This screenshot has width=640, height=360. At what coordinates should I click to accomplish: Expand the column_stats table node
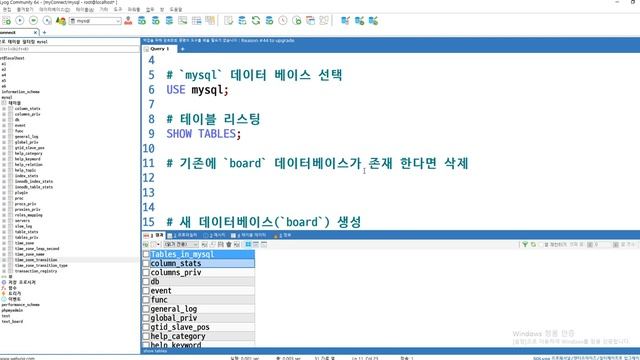(x=4, y=109)
